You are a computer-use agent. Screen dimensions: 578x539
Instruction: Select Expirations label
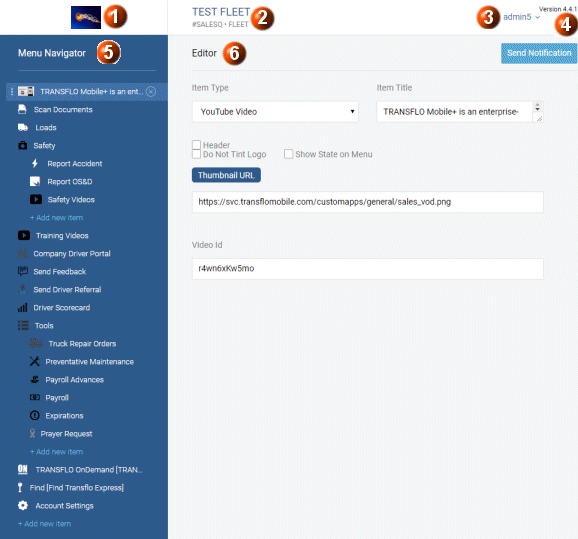tap(64, 416)
